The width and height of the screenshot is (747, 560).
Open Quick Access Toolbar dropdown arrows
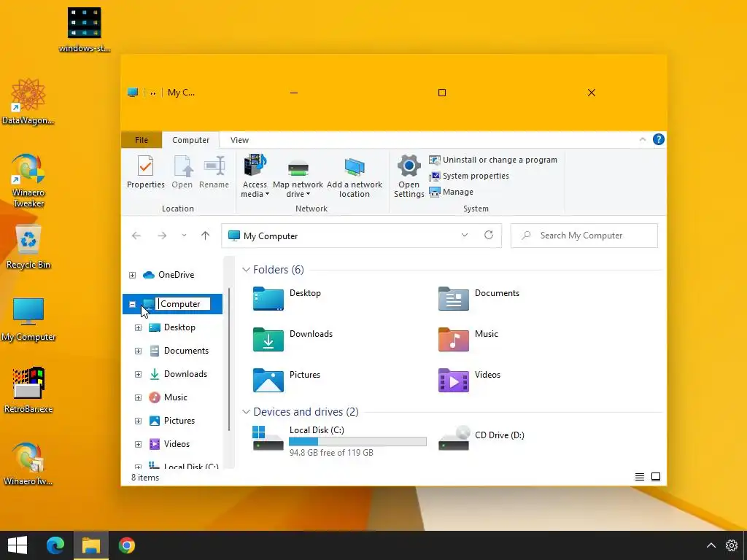point(153,93)
